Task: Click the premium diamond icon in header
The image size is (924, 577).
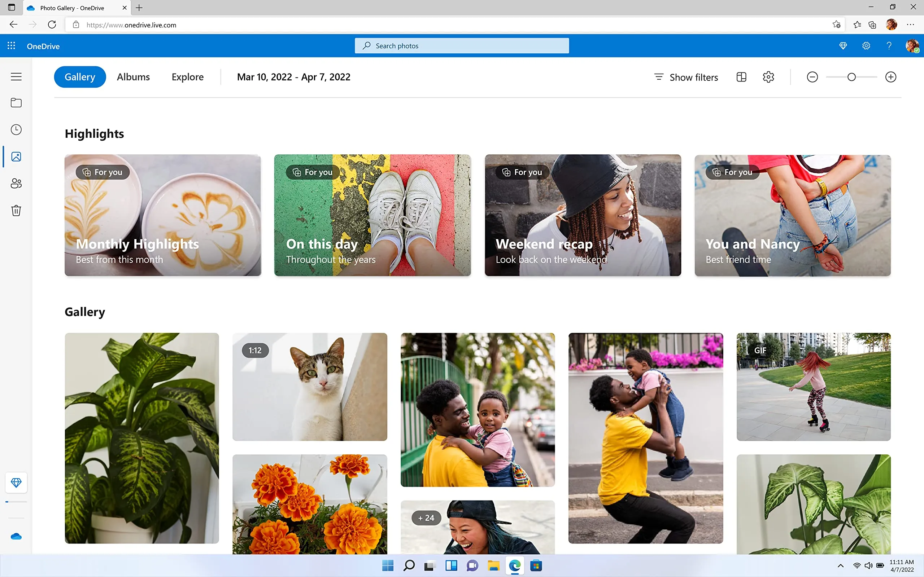Action: [x=843, y=46]
